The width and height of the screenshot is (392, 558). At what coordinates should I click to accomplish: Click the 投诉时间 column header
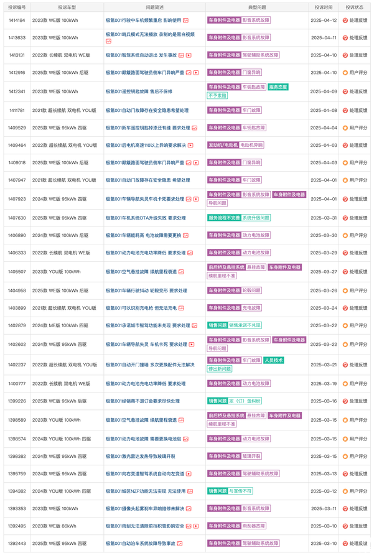tap(324, 7)
